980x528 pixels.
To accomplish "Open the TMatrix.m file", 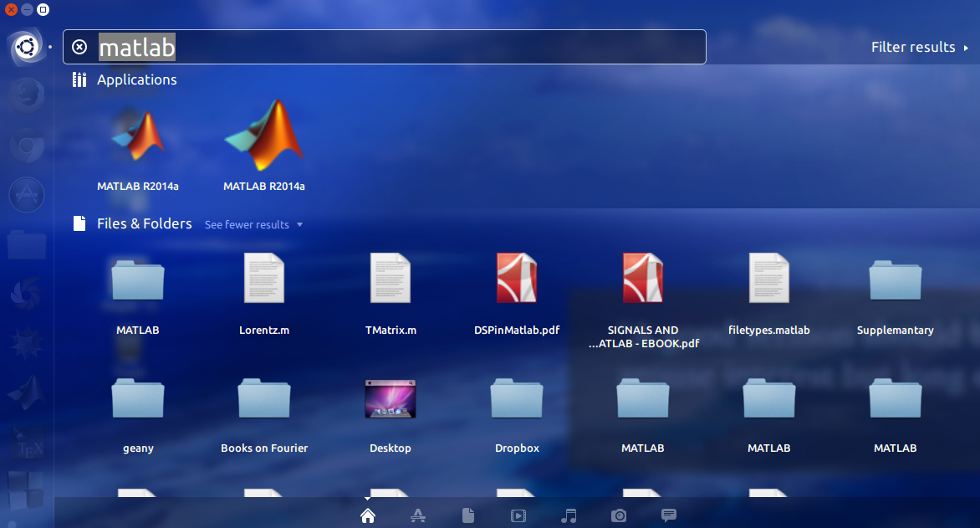I will pyautogui.click(x=390, y=293).
